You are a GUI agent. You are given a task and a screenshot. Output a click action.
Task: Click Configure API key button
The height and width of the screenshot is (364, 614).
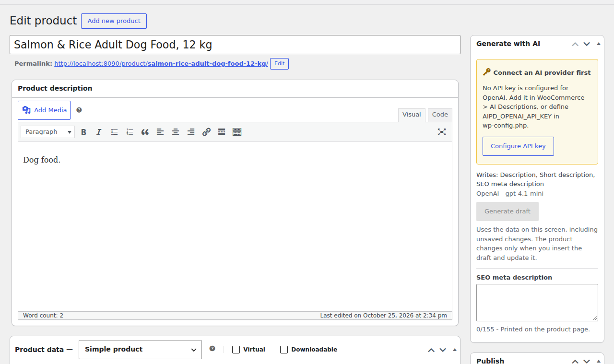tap(518, 146)
